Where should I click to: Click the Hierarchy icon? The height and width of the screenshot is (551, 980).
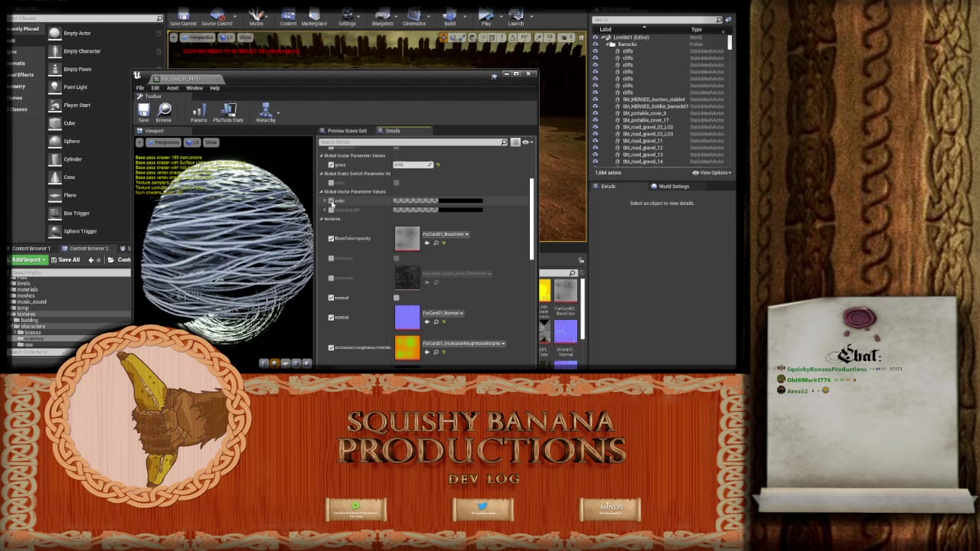pos(266,112)
